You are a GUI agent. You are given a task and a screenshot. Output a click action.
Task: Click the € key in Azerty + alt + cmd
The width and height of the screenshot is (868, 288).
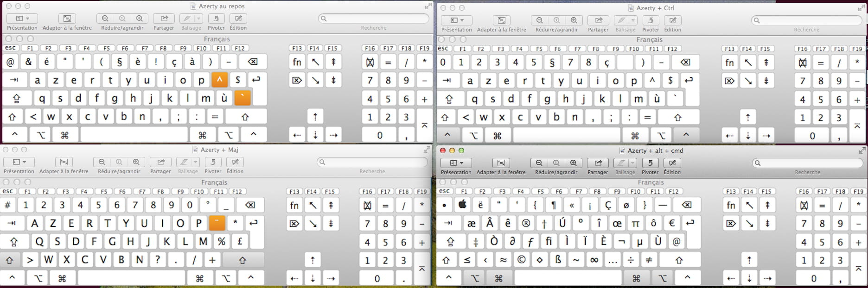[x=672, y=223]
